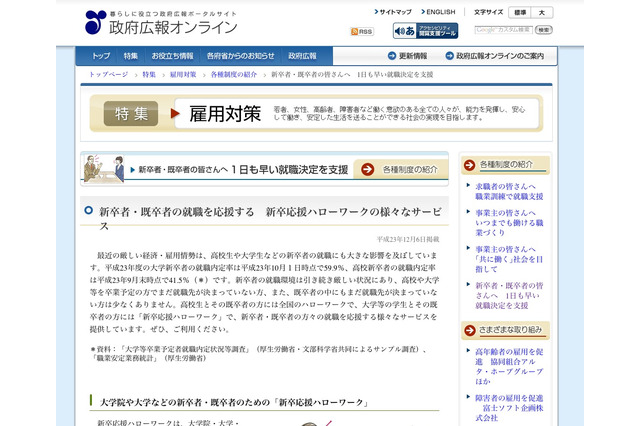
Task: Open the トップ navigation tab
Action: click(100, 56)
